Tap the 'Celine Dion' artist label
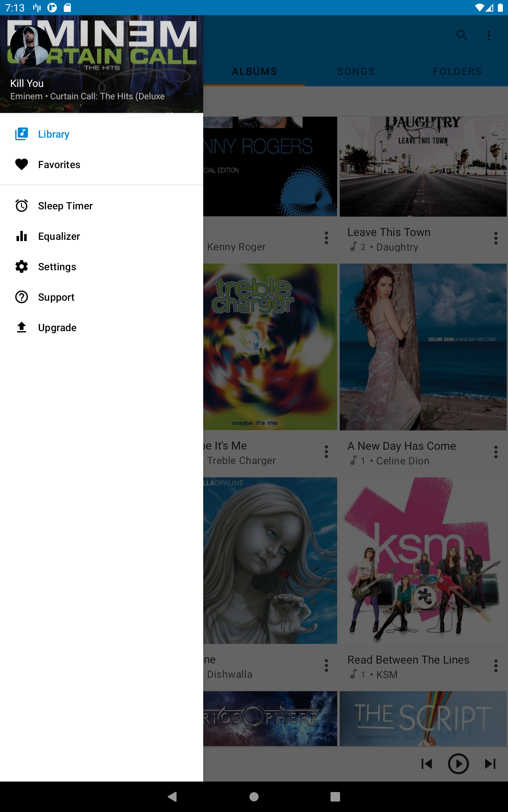Image resolution: width=508 pixels, height=812 pixels. pyautogui.click(x=403, y=461)
